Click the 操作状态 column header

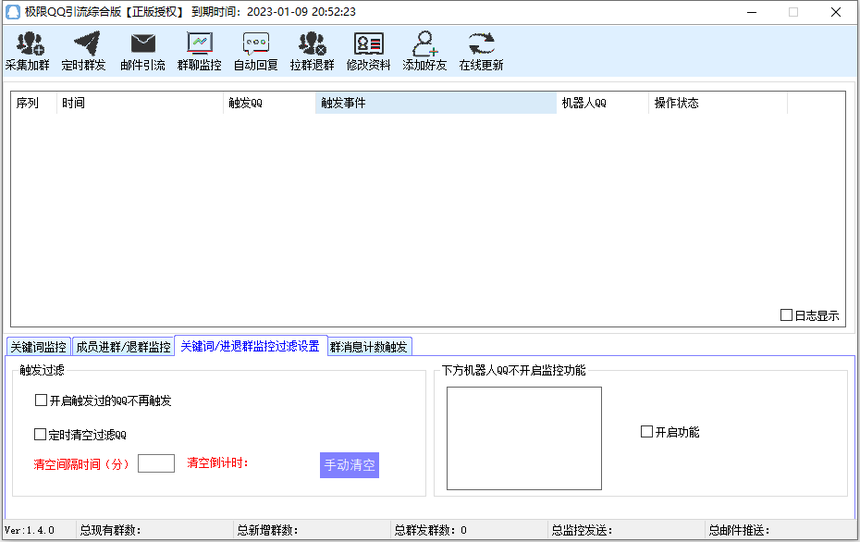tap(718, 103)
